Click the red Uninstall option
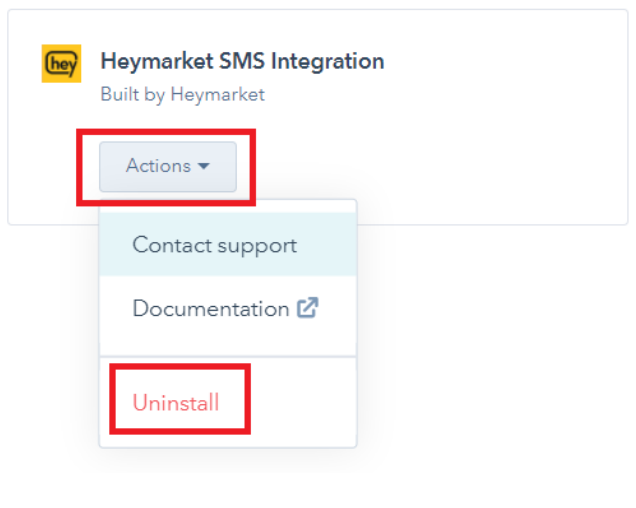 [x=176, y=403]
